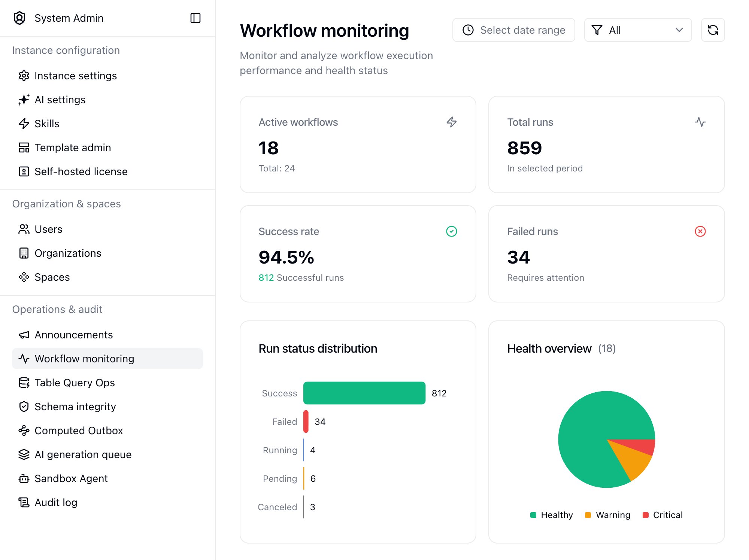This screenshot has width=749, height=560.
Task: Click the Organizations building icon
Action: pyautogui.click(x=24, y=253)
